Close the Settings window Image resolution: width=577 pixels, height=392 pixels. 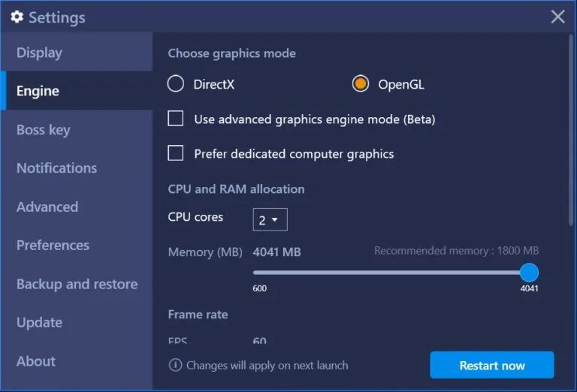pos(557,17)
